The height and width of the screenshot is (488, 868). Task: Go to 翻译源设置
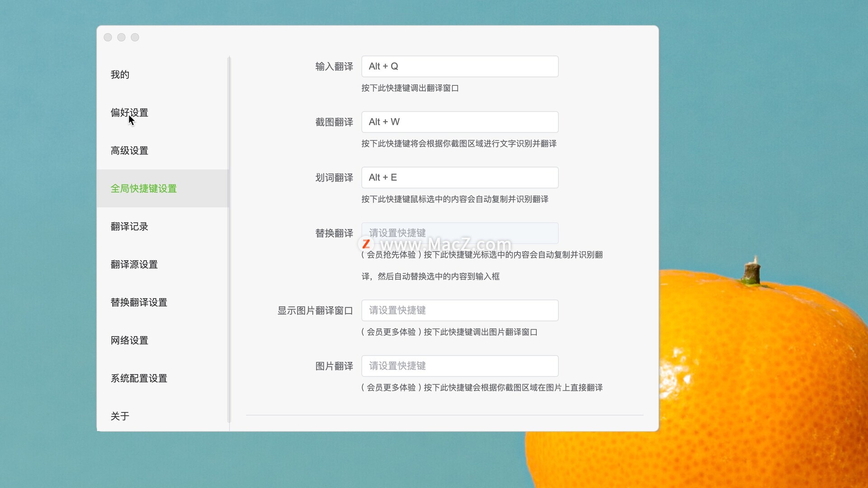click(x=163, y=264)
